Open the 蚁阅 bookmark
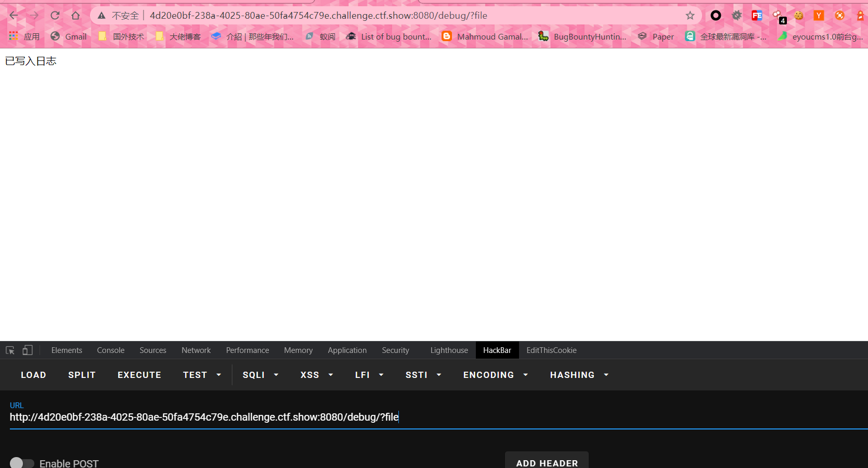 (x=320, y=36)
